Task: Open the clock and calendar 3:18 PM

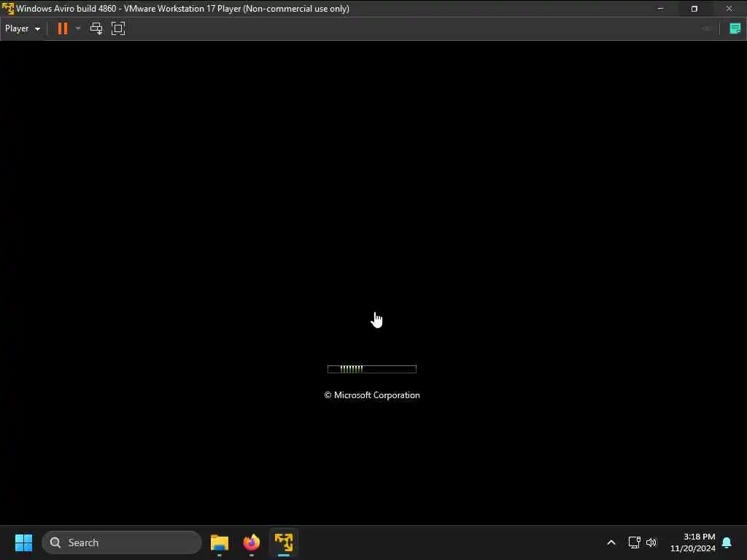Action: click(x=693, y=542)
